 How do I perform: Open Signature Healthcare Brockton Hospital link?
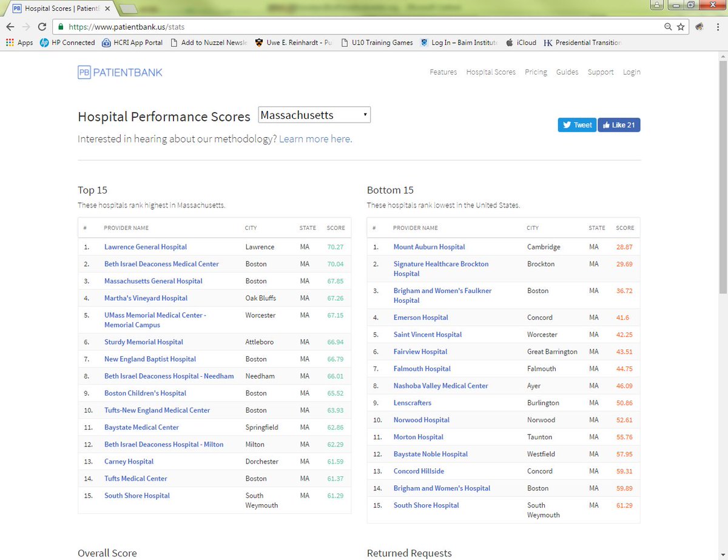[x=441, y=269]
